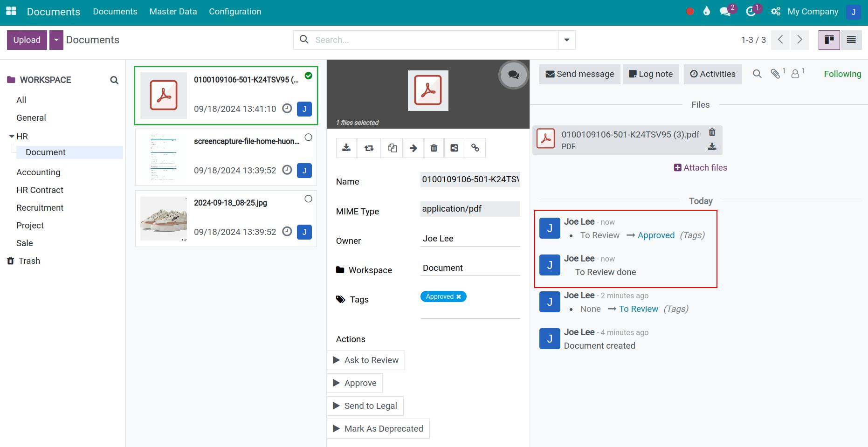Collapse the HR workspace tree
The image size is (868, 447).
12,137
